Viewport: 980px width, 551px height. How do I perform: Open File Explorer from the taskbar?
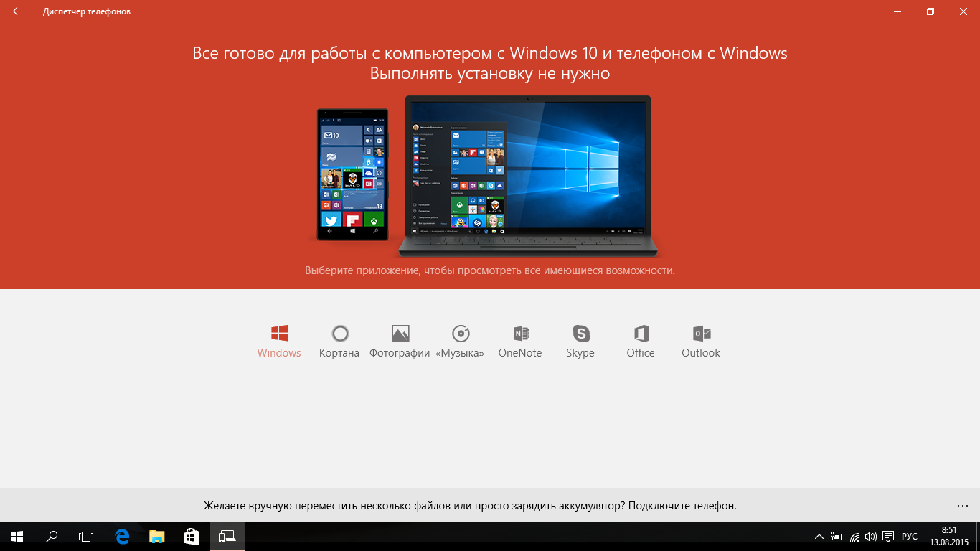156,536
